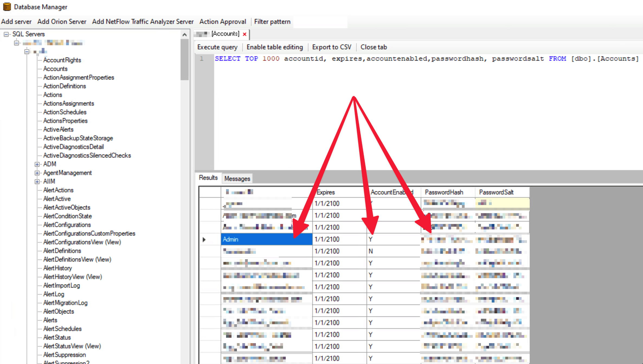This screenshot has width=643, height=364.
Task: Select AlertConfigurationsCustomProperties in tree
Action: coord(89,233)
